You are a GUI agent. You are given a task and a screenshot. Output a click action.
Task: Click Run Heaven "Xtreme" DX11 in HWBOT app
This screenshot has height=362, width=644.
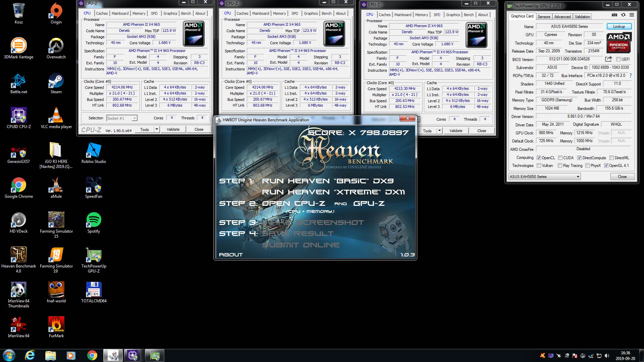pos(333,192)
